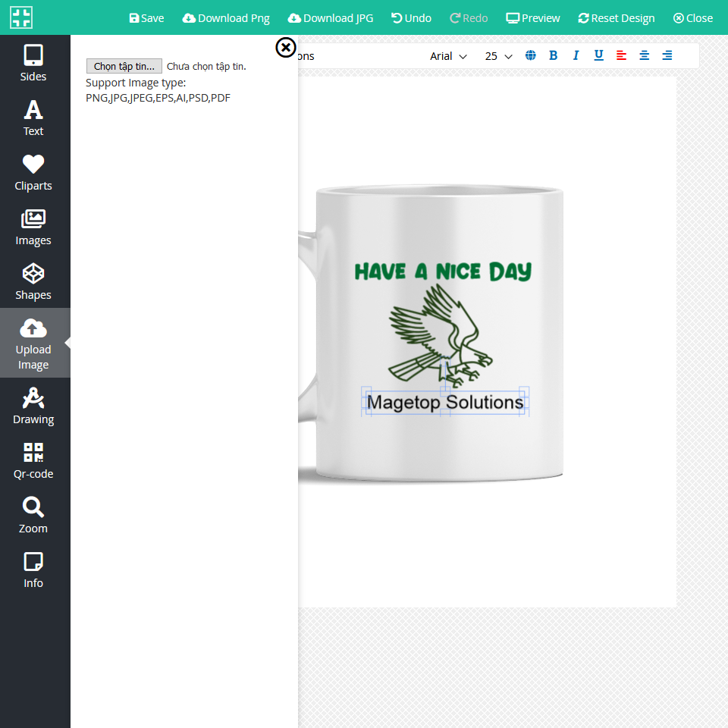Open the text color globe picker
The width and height of the screenshot is (728, 728).
click(531, 55)
